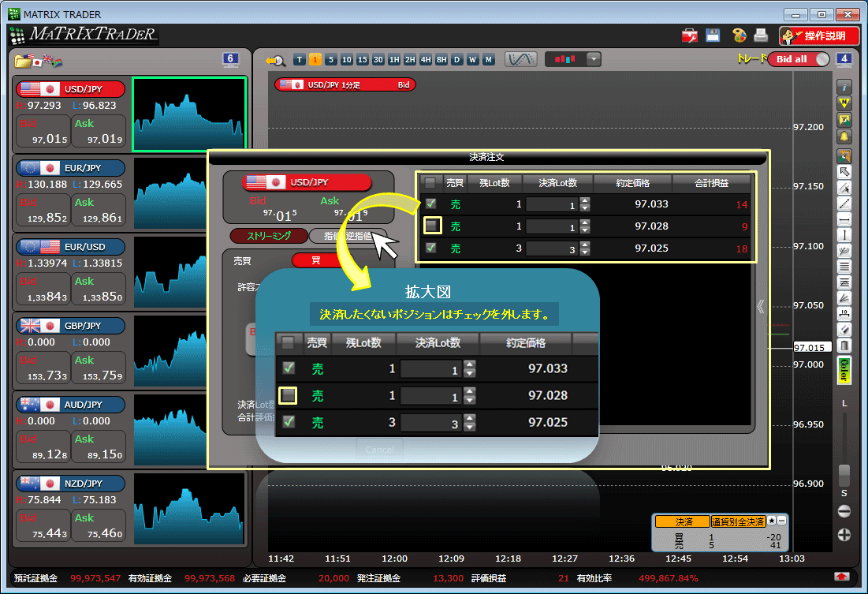Click the 通貨別全決済 button
This screenshot has width=868, height=594.
pyautogui.click(x=739, y=521)
